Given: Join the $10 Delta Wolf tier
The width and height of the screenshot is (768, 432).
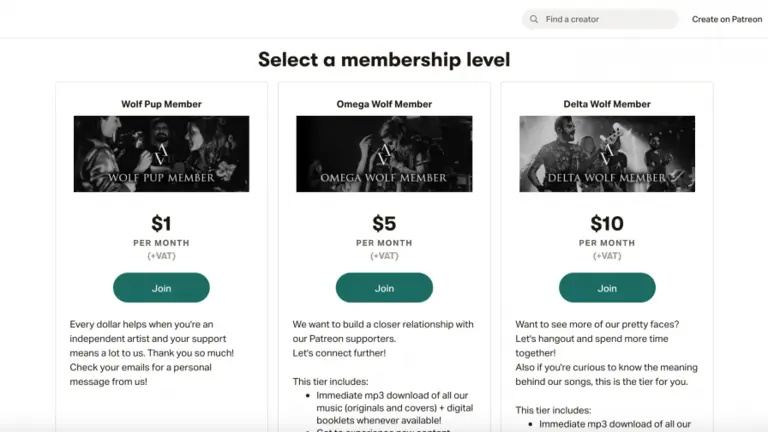Looking at the screenshot, I should [x=607, y=288].
